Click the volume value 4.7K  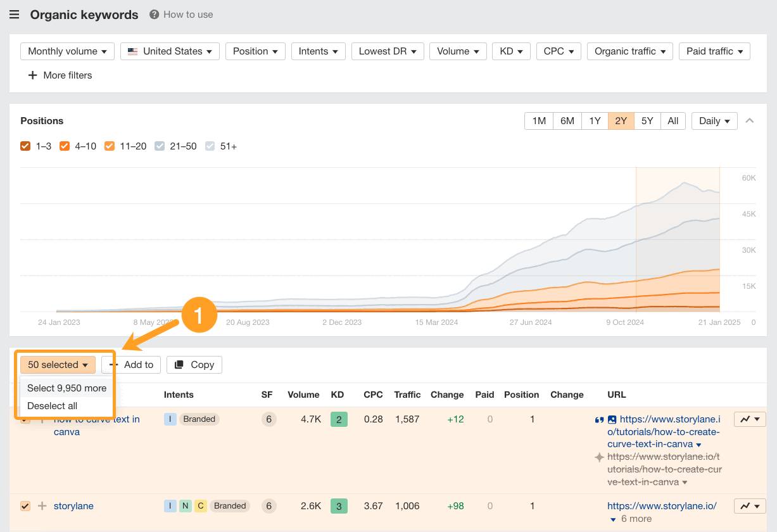point(310,419)
